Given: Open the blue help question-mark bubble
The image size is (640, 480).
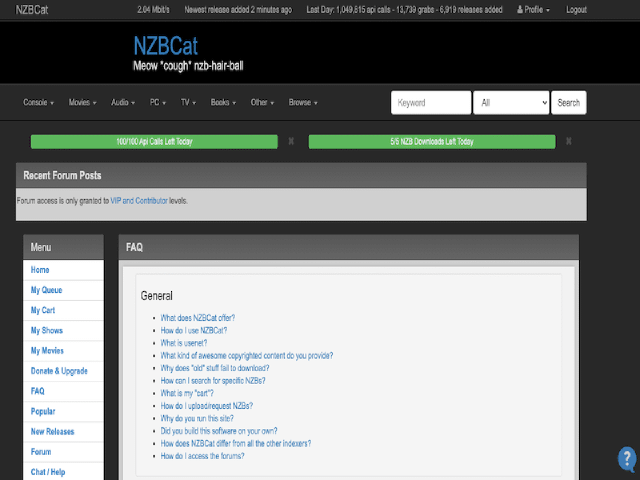Looking at the screenshot, I should [x=627, y=458].
